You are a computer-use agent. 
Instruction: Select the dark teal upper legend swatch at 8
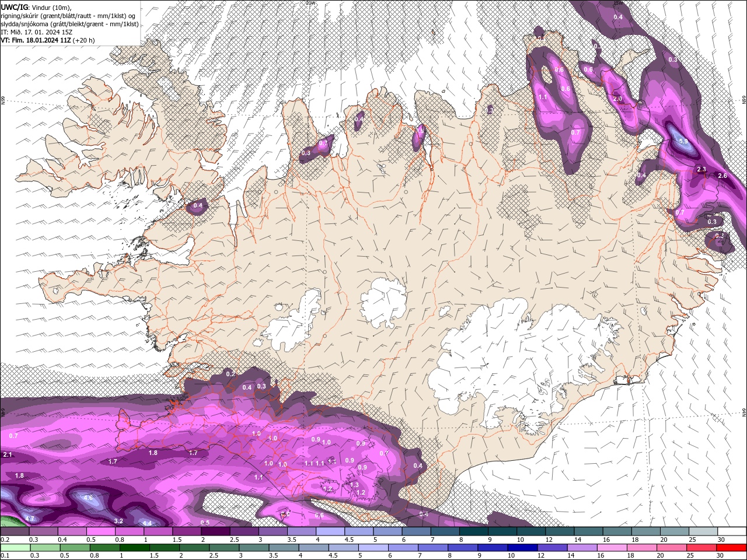pos(474,531)
